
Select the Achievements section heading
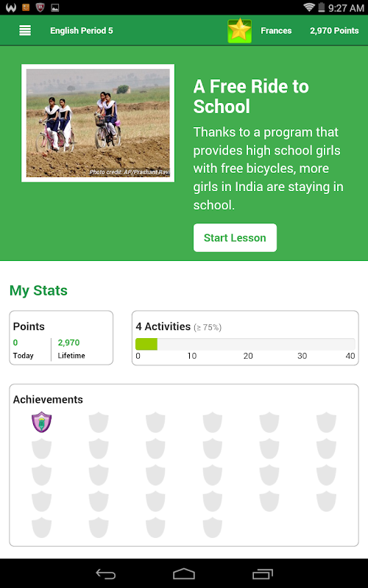click(48, 399)
